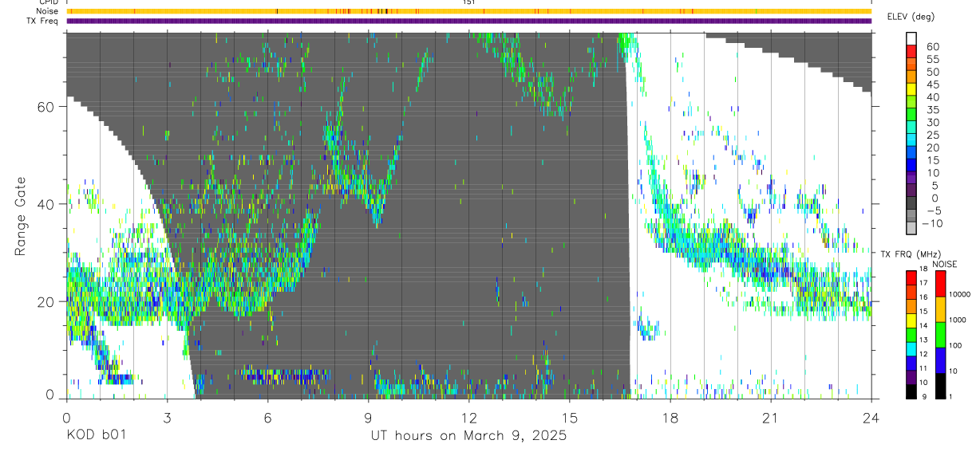Click the '55' label on ELEV scale
Viewport: 980px width, 452px height.
[931, 60]
